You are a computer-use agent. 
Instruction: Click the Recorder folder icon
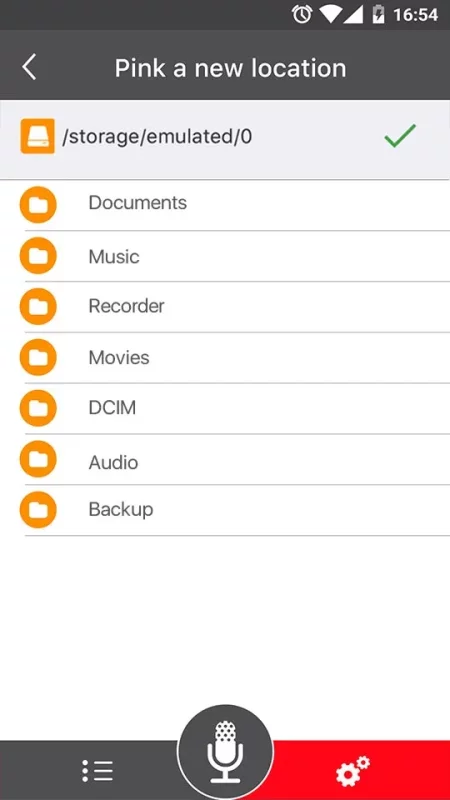coord(38,306)
